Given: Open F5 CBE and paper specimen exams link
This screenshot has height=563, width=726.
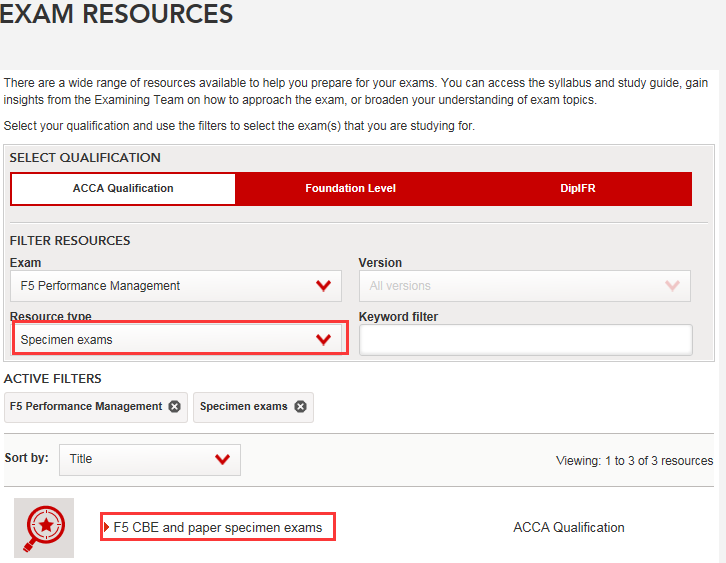Looking at the screenshot, I should pyautogui.click(x=218, y=527).
